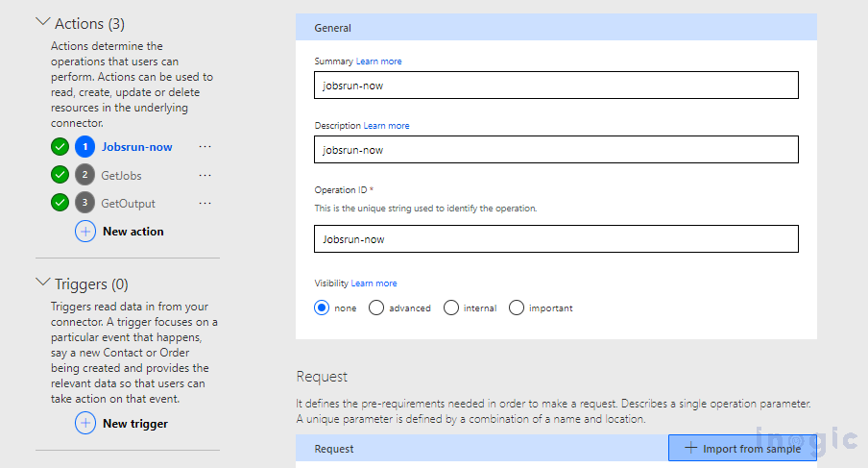This screenshot has height=468, width=868.
Task: Open the ellipsis menu for Jobsrun-now action
Action: pyautogui.click(x=205, y=147)
